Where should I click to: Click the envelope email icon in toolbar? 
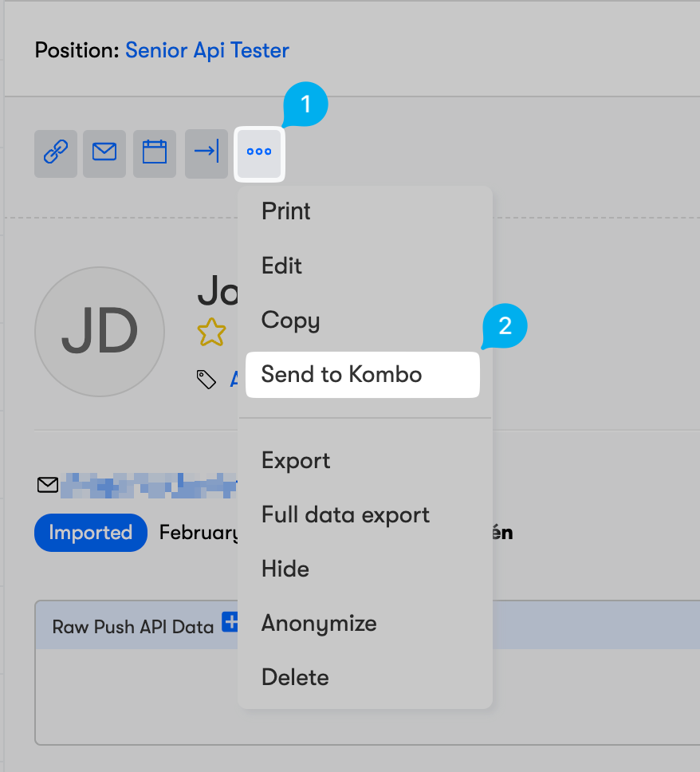click(x=104, y=152)
